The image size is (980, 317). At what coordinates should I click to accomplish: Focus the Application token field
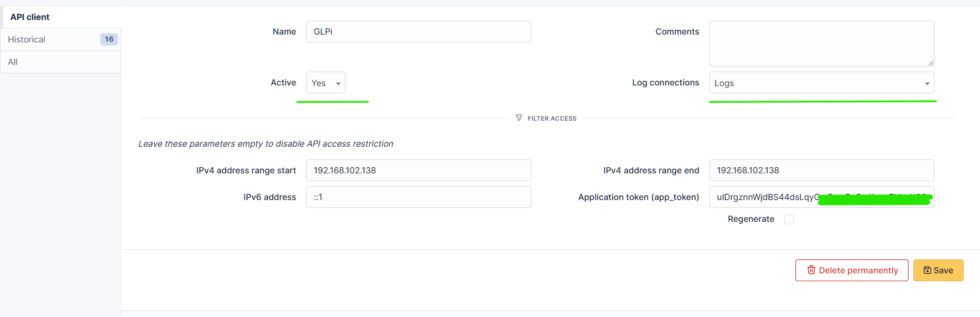[764, 197]
